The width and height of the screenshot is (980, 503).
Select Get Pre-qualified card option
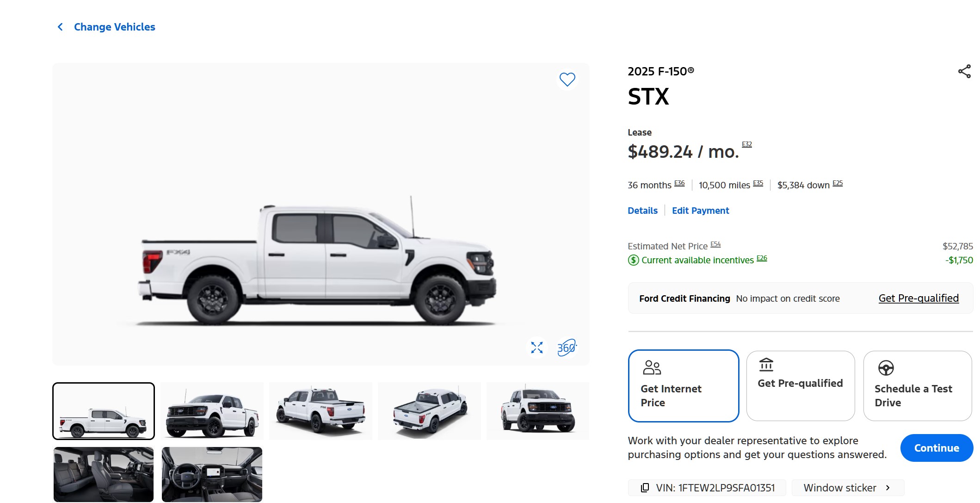[800, 385]
